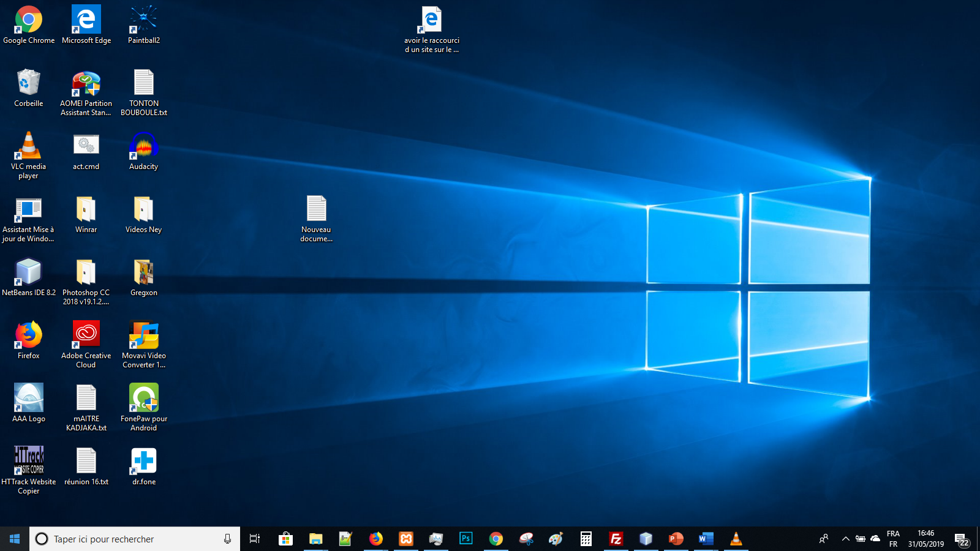Select the Audacity desktop shortcut

[x=144, y=151]
